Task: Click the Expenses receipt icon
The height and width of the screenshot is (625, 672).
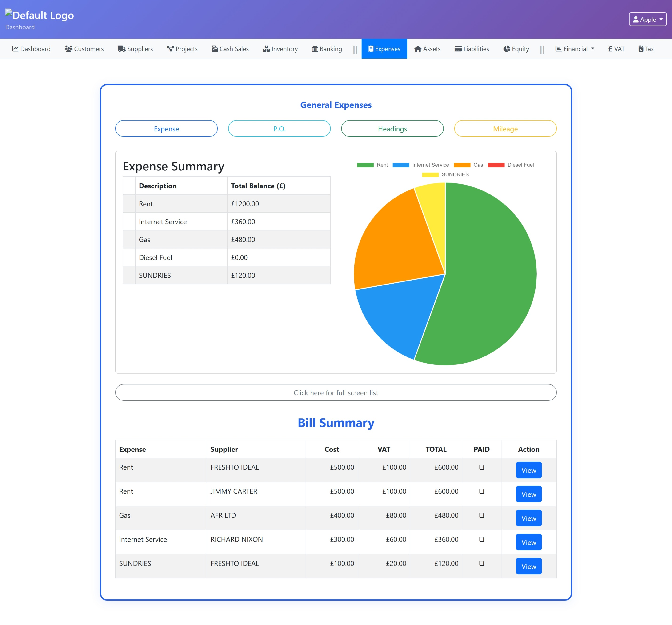Action: (371, 49)
